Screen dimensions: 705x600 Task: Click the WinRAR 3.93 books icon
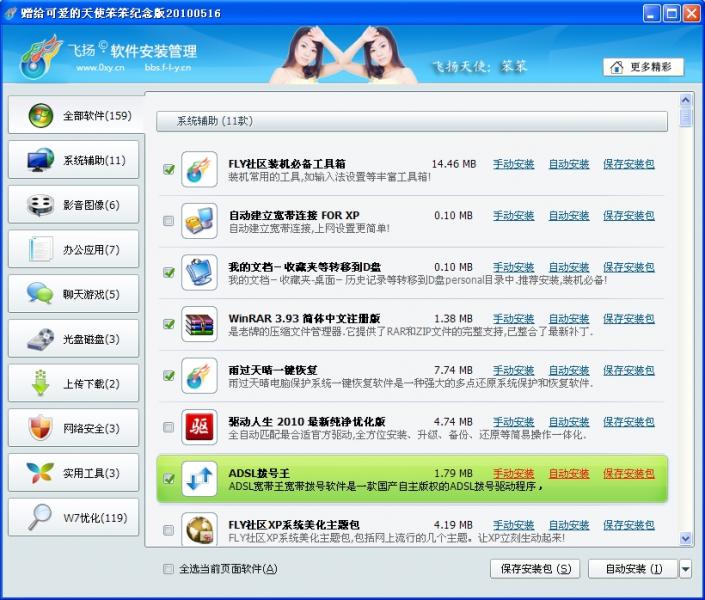click(x=199, y=324)
